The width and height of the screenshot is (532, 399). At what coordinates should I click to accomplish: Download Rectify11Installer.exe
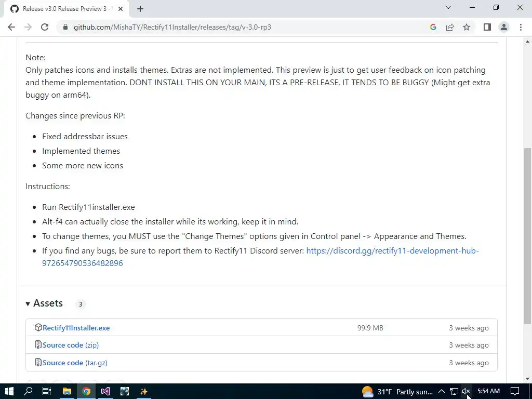tap(76, 328)
